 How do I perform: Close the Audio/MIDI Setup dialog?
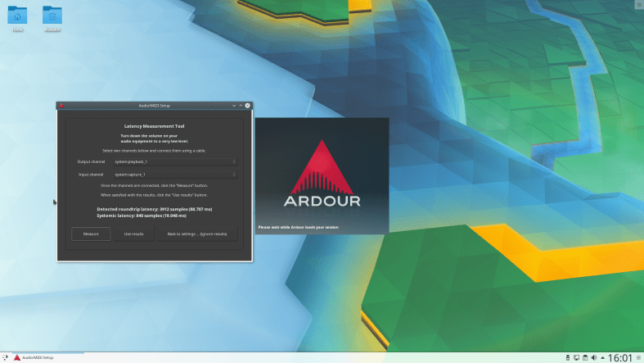[x=248, y=106]
